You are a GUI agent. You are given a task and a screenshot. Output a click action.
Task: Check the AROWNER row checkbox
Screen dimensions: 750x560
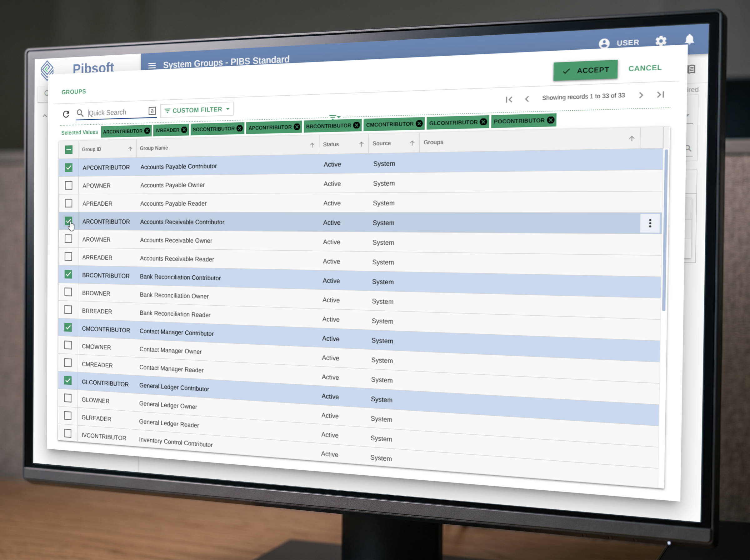pyautogui.click(x=68, y=239)
